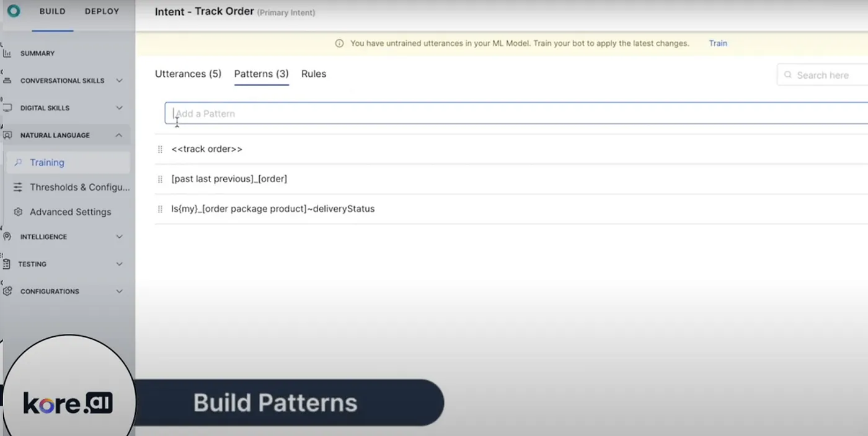Select the Is{my}_[order package product]~deliveryStatus pattern

click(273, 209)
